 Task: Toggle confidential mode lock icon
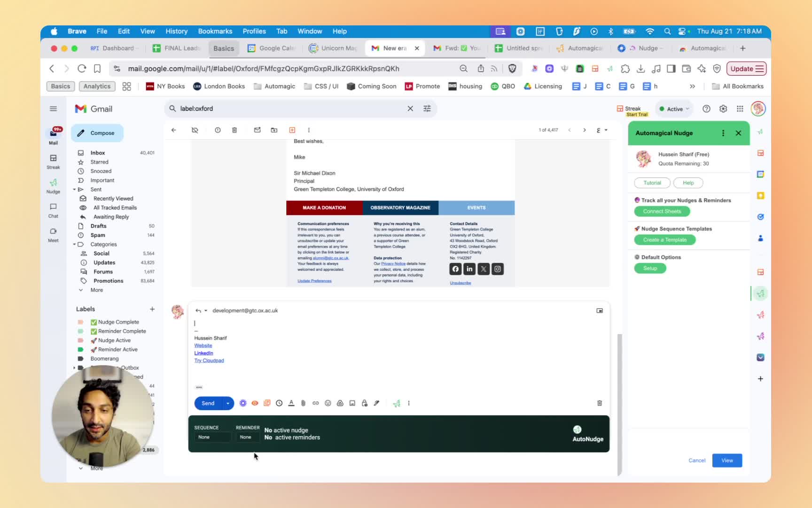coord(364,403)
